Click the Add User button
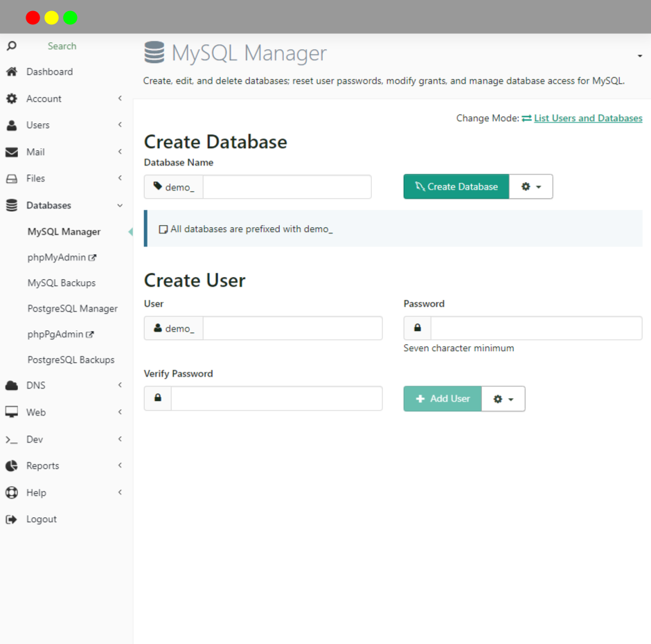Screen dimensions: 651x644 [x=443, y=399]
